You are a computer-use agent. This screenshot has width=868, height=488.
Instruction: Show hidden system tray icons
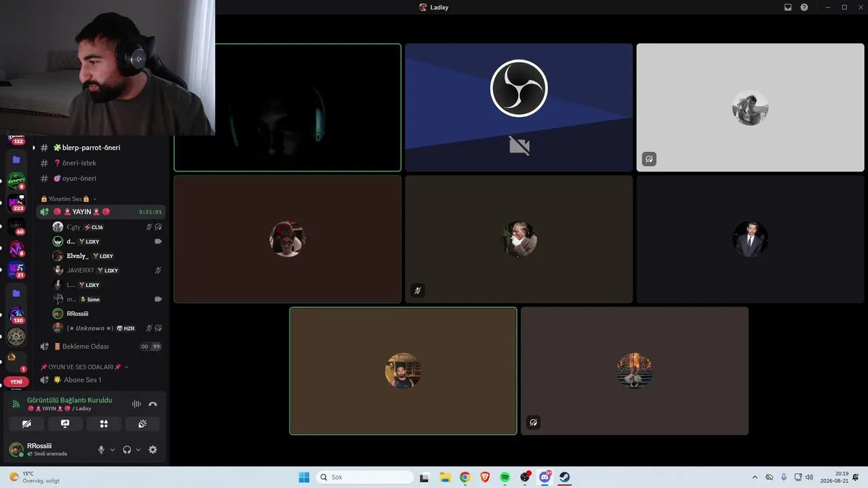(755, 477)
